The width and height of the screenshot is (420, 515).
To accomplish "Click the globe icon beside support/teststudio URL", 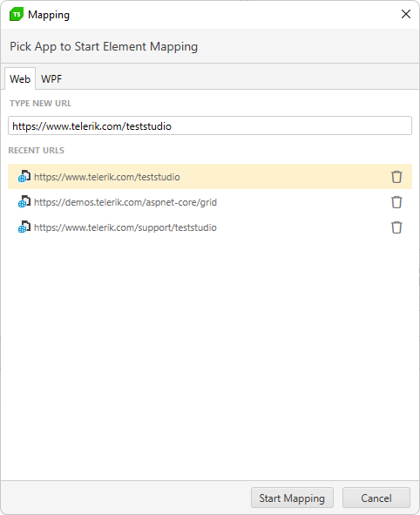I will pyautogui.click(x=24, y=227).
